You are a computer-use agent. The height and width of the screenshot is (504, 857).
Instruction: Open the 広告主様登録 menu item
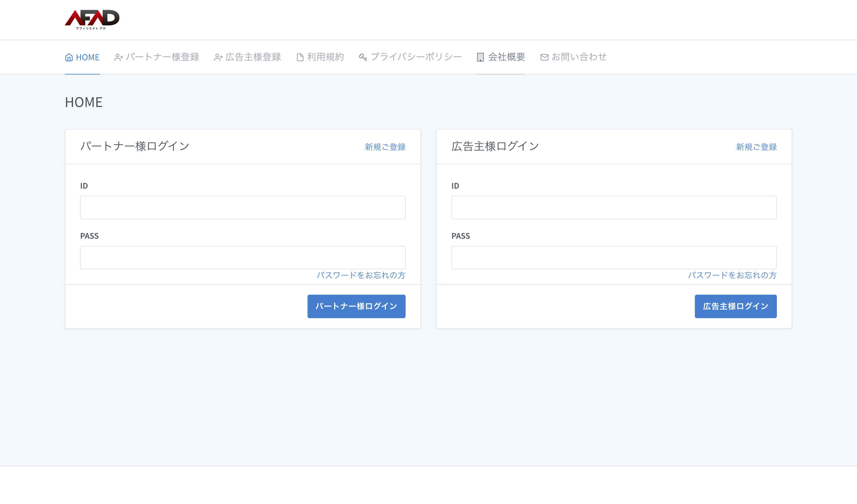253,57
